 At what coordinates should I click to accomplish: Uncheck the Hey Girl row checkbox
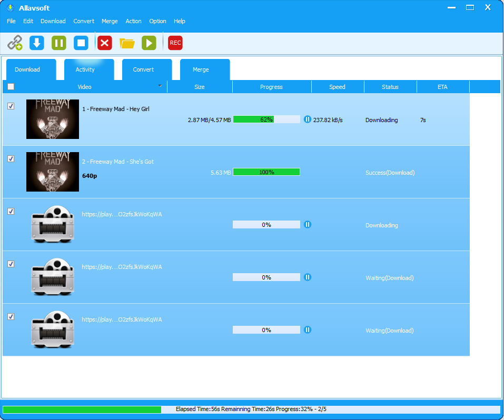(x=11, y=106)
